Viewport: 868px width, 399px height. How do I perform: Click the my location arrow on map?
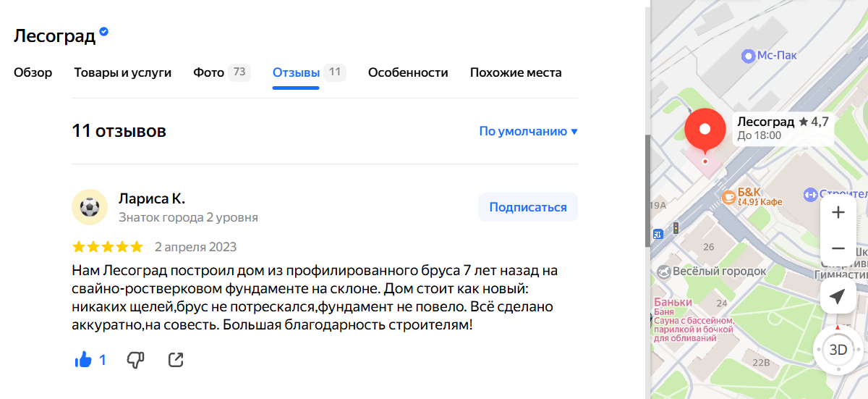838,297
